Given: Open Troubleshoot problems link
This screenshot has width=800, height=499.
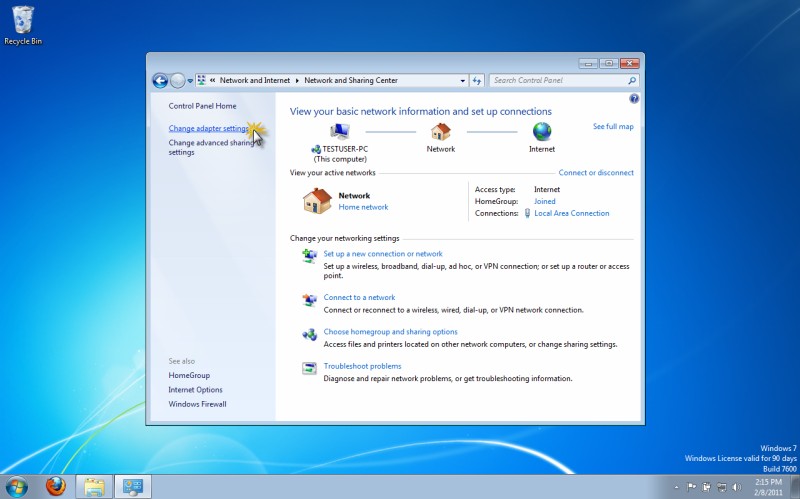Looking at the screenshot, I should [x=362, y=366].
